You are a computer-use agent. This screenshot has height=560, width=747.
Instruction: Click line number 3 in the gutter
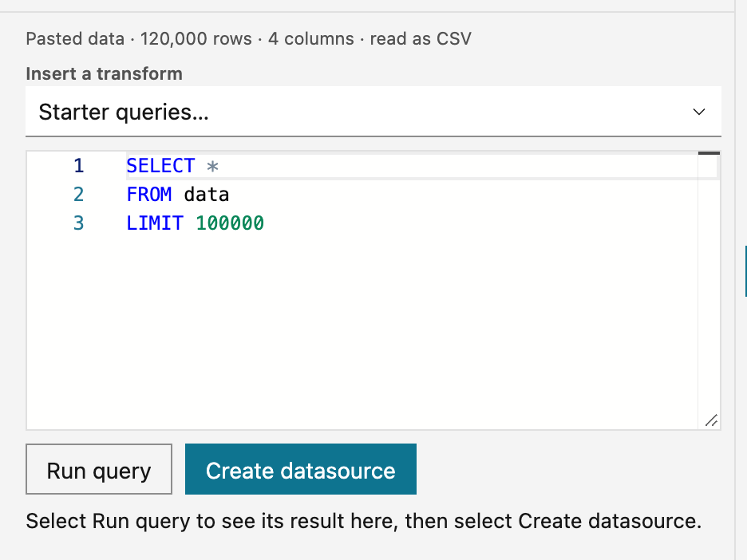pos(78,223)
